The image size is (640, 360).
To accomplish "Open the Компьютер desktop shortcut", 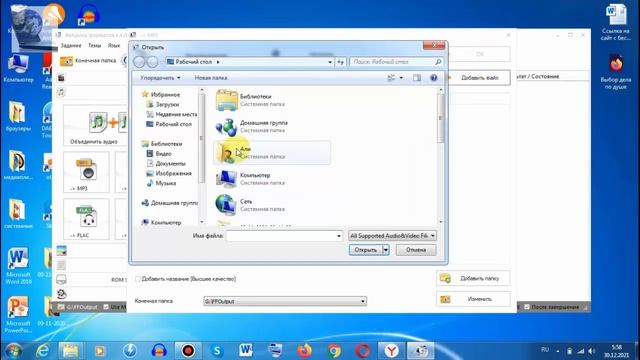I will [x=18, y=69].
